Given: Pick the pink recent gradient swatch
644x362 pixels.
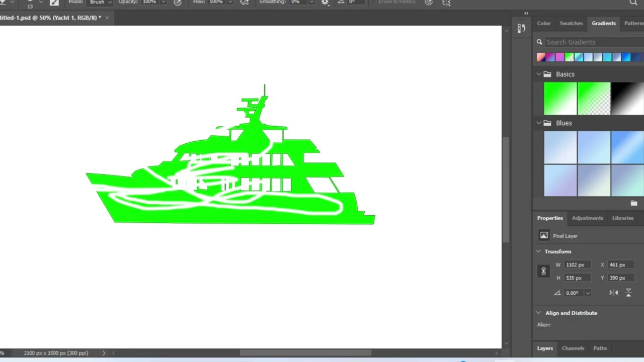Looking at the screenshot, I should coord(560,57).
